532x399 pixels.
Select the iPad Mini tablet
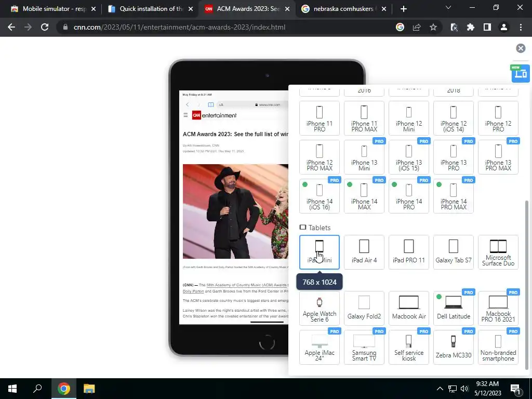(x=320, y=252)
